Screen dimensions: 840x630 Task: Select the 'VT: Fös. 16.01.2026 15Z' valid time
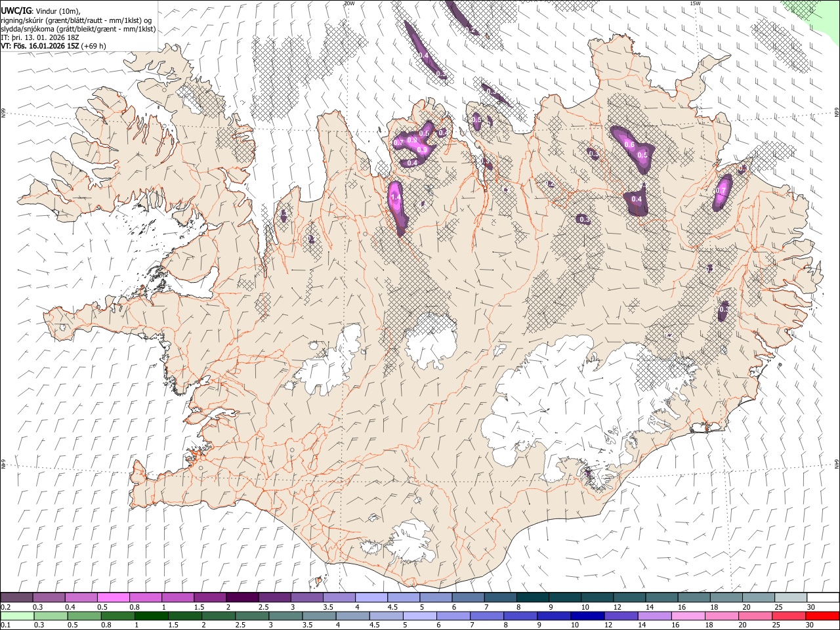pyautogui.click(x=40, y=46)
